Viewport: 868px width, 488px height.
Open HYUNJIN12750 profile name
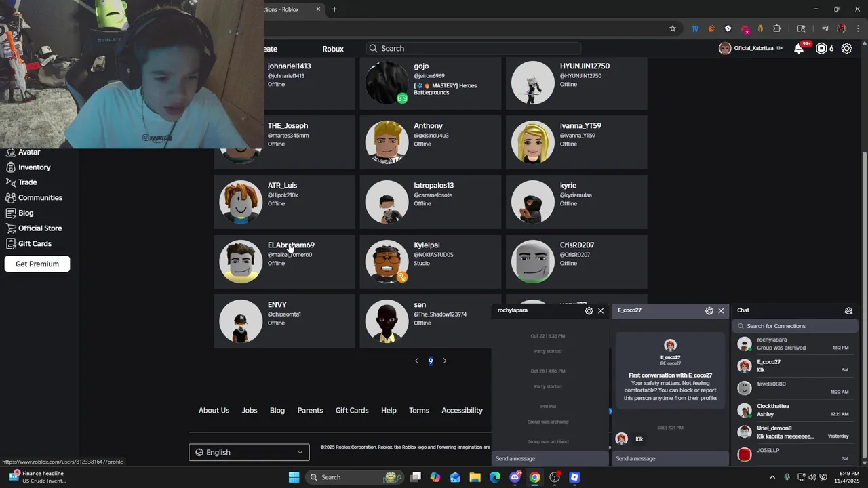point(585,66)
